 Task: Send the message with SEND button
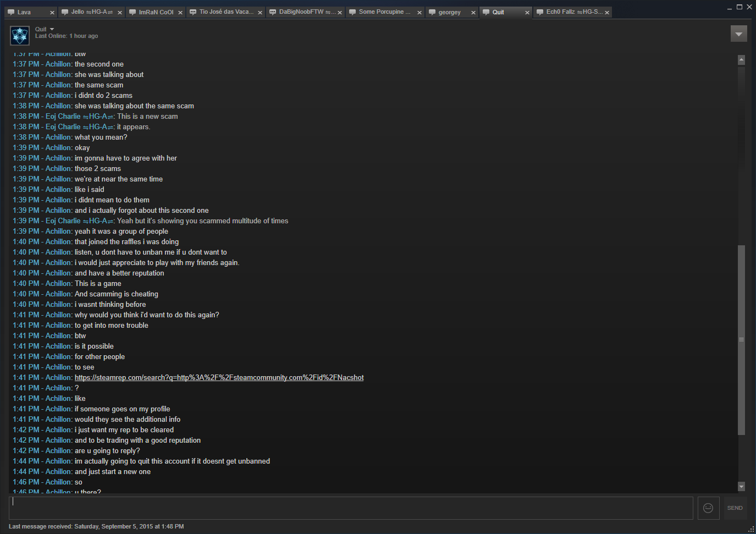click(x=735, y=508)
